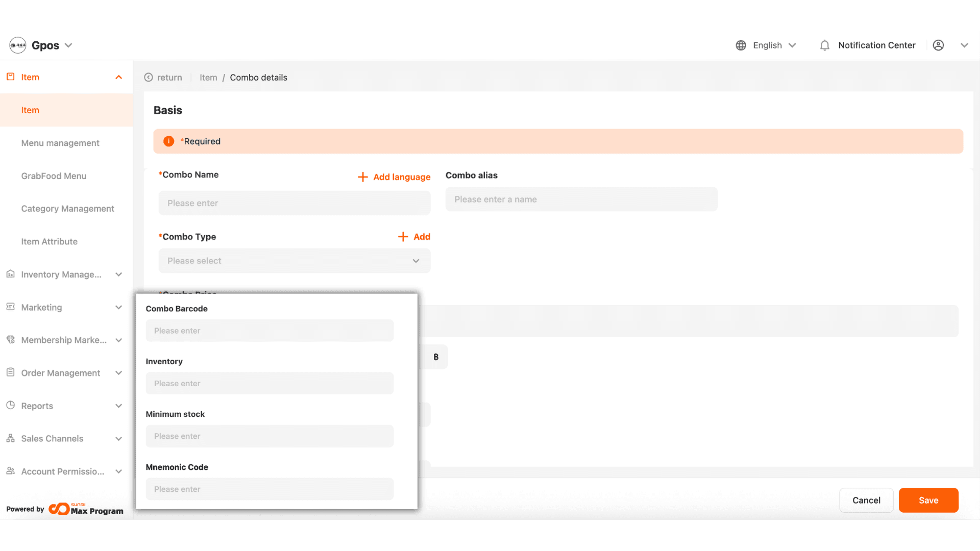This screenshot has height=551, width=980.
Task: Click the Sales Channels sidebar icon
Action: 10,438
